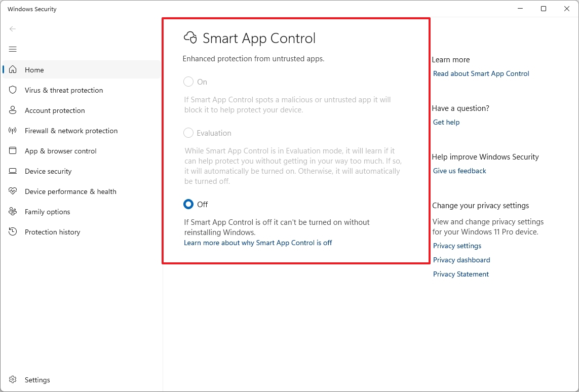Click the Protection history clock icon

[13, 232]
